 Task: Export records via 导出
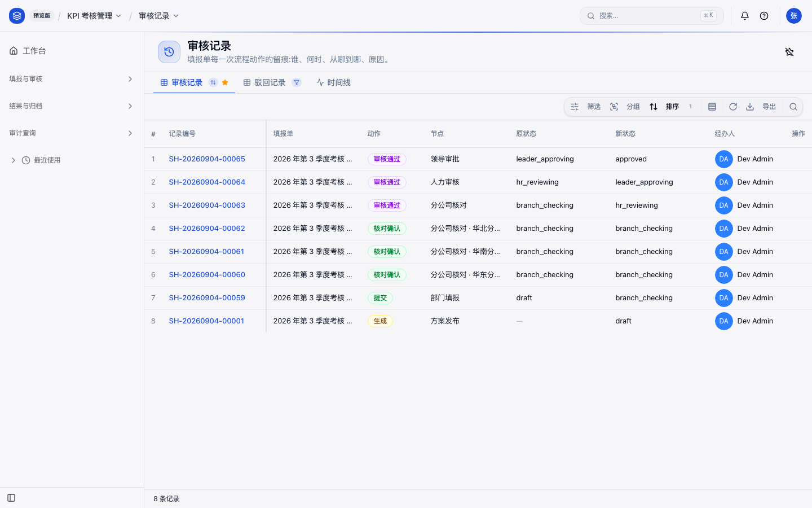(x=761, y=107)
